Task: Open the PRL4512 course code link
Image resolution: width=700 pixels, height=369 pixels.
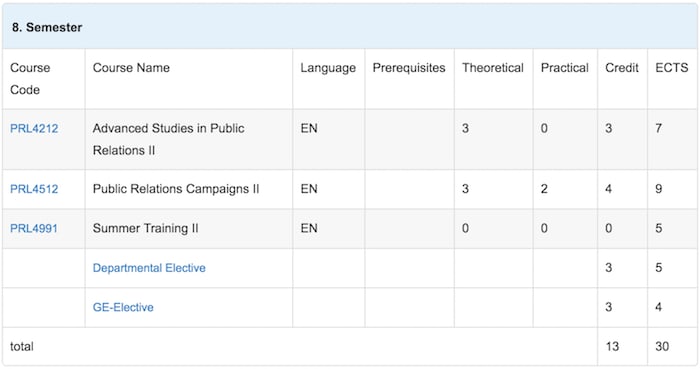Action: [x=34, y=189]
